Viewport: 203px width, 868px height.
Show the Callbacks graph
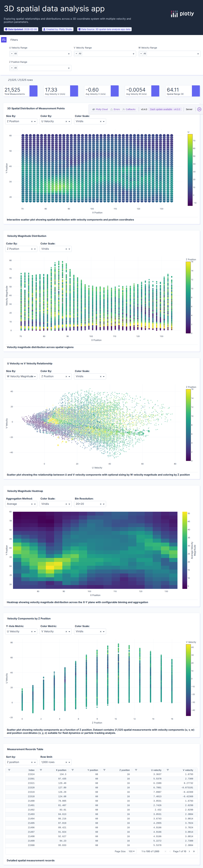pos(129,109)
